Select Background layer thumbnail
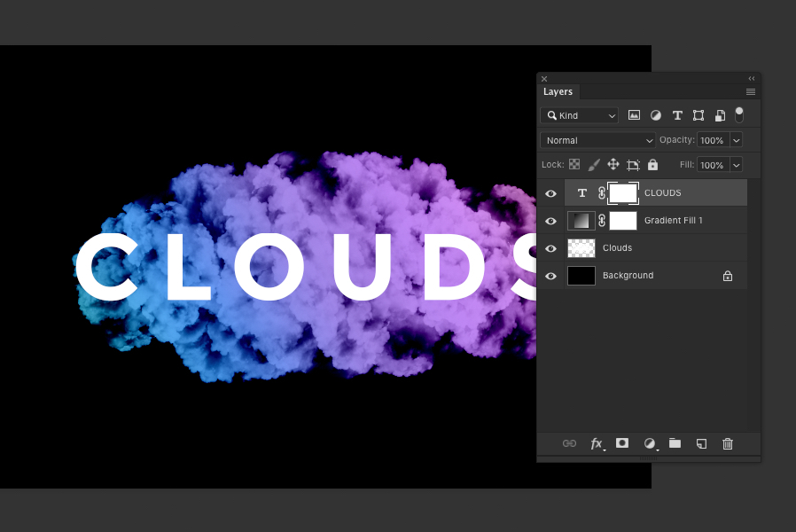This screenshot has width=796, height=532. pyautogui.click(x=581, y=275)
